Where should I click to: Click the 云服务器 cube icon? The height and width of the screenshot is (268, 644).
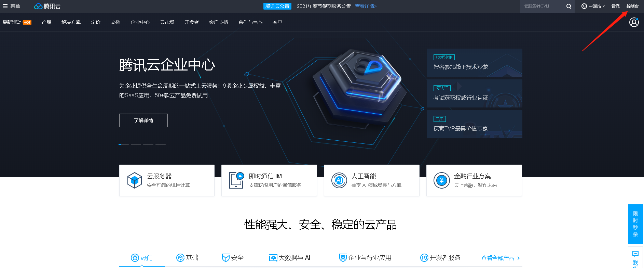tap(135, 180)
